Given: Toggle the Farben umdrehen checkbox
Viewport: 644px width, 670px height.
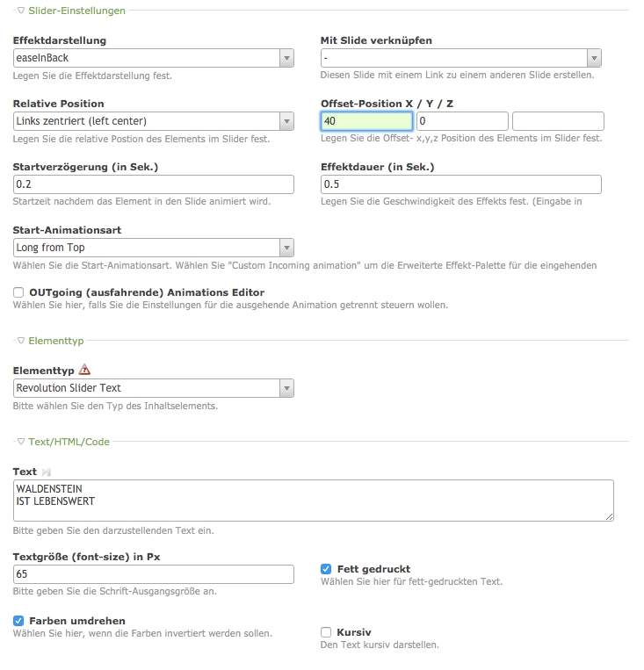Looking at the screenshot, I should pos(18,621).
